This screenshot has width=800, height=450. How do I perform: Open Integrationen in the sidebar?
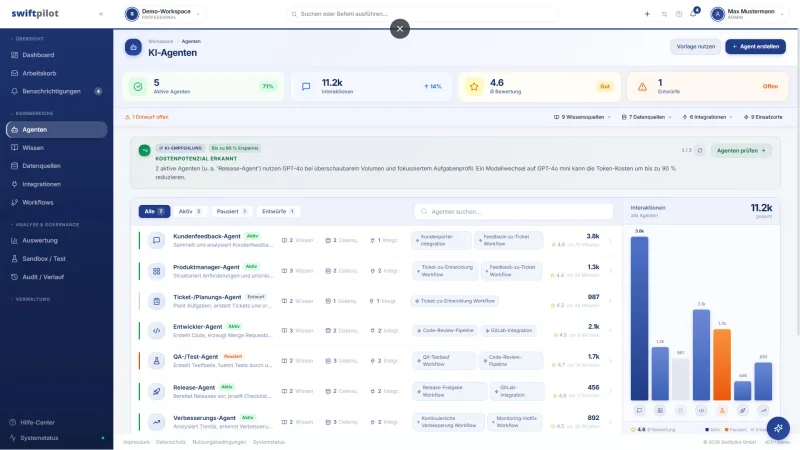(57, 184)
